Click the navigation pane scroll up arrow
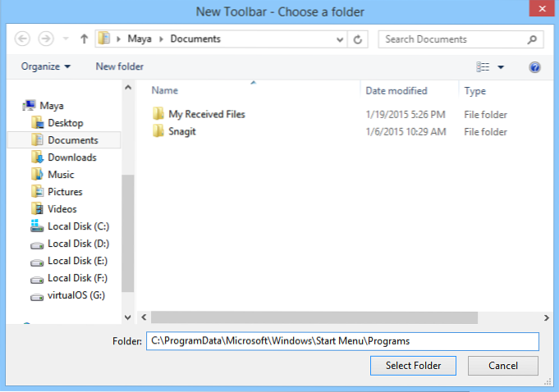Screen dimensions: 559x392 (x=128, y=88)
